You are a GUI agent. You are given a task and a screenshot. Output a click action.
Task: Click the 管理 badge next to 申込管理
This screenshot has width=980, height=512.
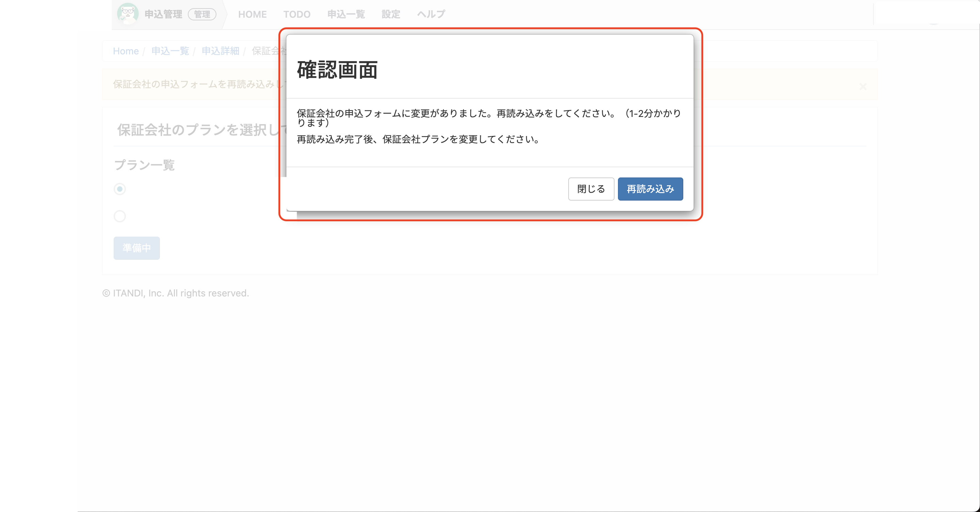(x=202, y=14)
